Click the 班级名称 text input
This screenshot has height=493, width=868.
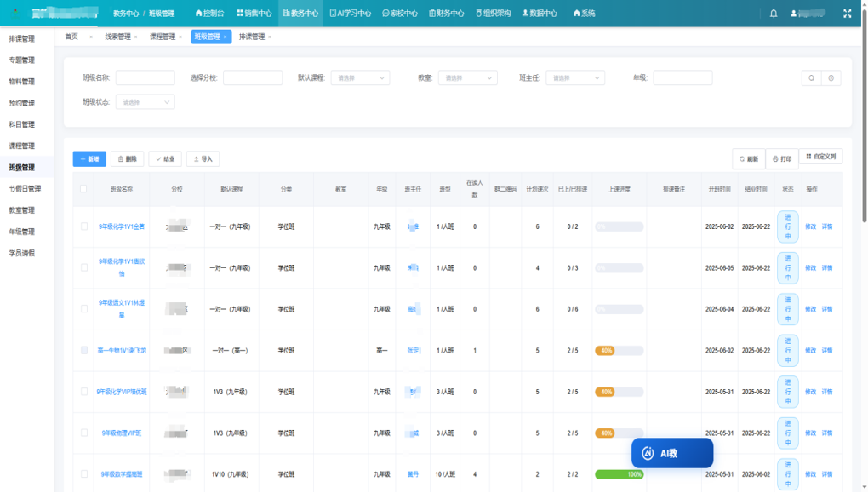pyautogui.click(x=145, y=78)
